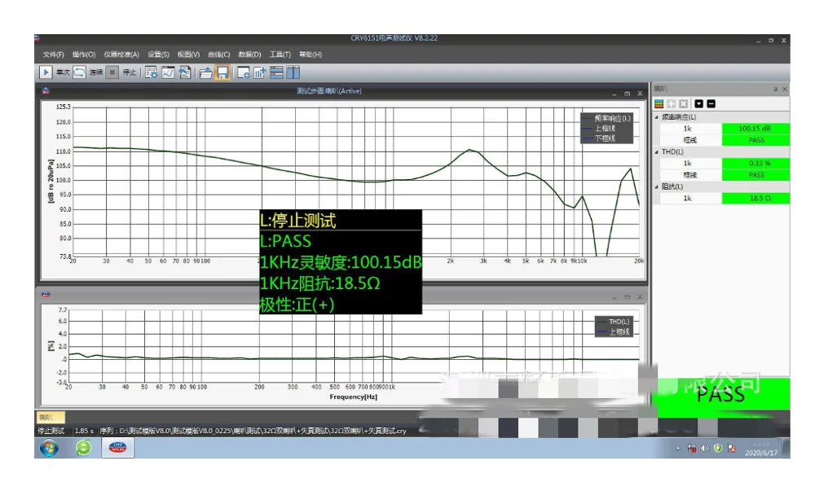This screenshot has width=815, height=504.
Task: Select 频率响应 框线 PASS cell
Action: pyautogui.click(x=756, y=140)
